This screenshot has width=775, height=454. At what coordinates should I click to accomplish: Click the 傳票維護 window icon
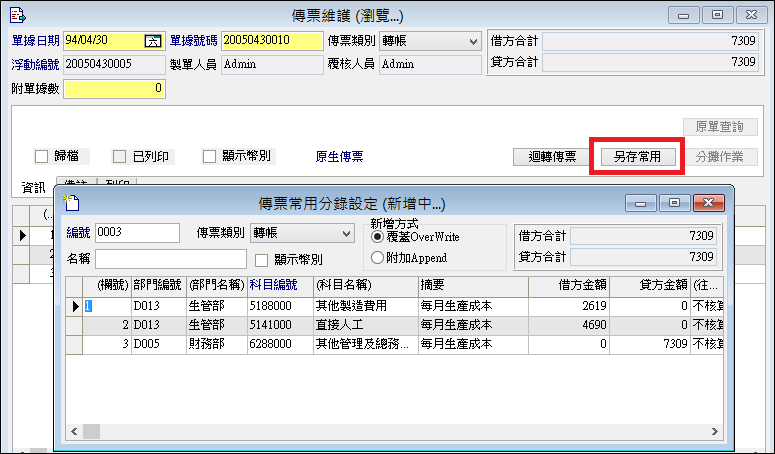13,15
